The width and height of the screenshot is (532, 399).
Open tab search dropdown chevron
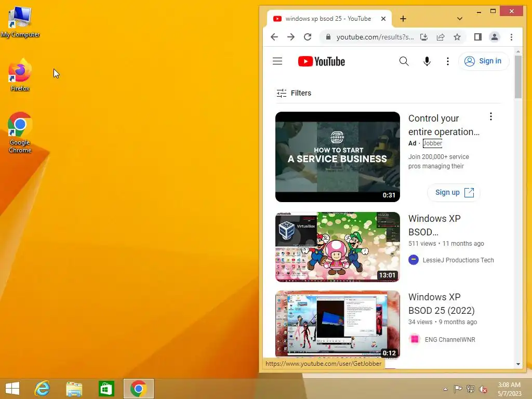tap(459, 19)
